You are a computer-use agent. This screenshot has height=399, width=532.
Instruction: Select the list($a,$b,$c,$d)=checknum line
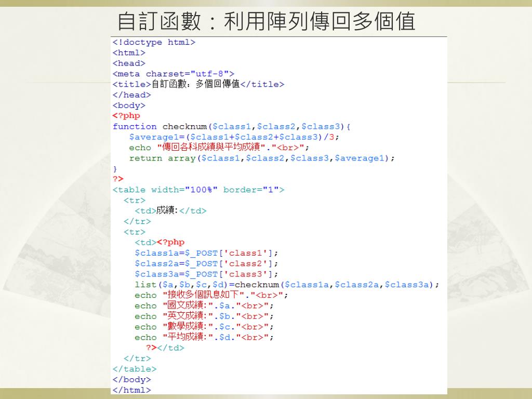[287, 285]
